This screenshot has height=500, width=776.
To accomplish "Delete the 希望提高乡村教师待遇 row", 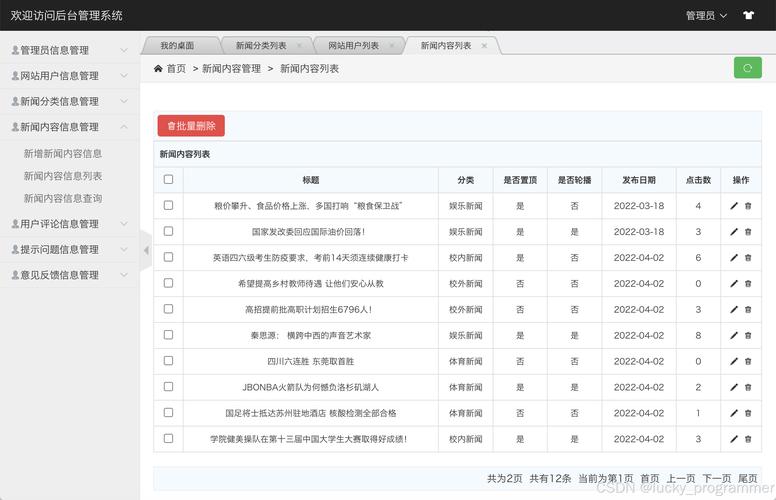I will point(748,284).
